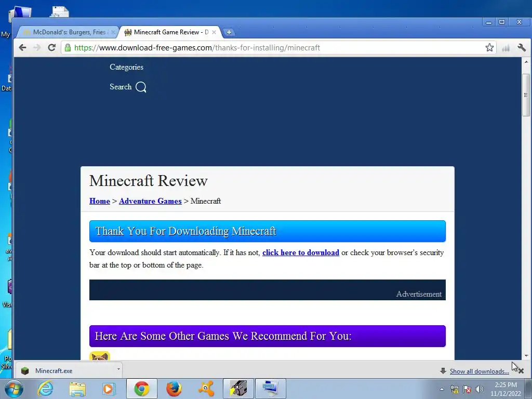
Task: Click the Search magnifier icon
Action: pos(141,87)
